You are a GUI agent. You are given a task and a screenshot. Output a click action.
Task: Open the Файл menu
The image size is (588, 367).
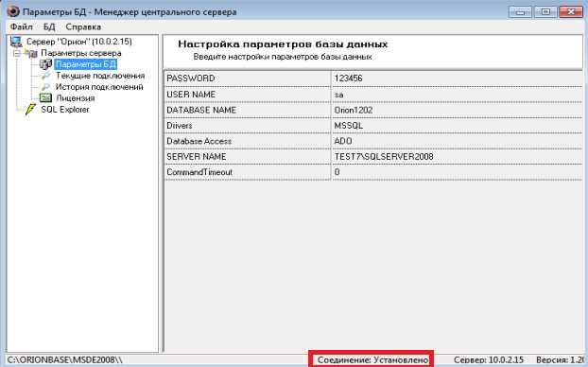click(x=22, y=27)
